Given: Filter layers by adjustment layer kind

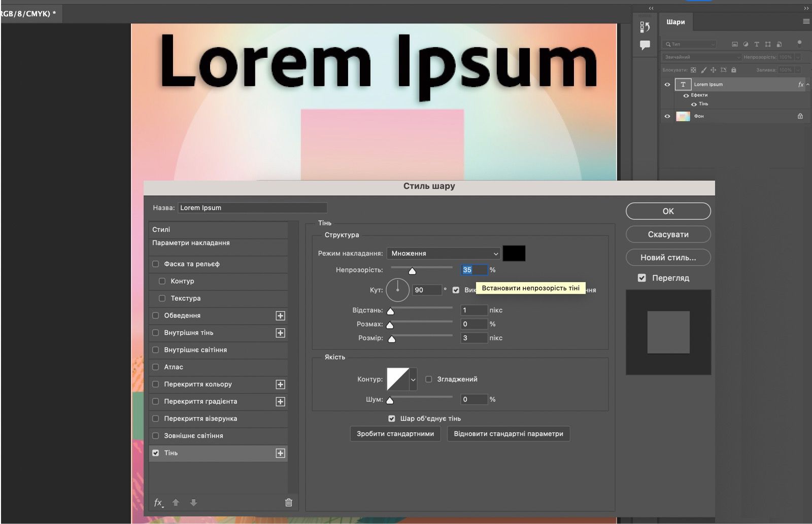Looking at the screenshot, I should 746,44.
